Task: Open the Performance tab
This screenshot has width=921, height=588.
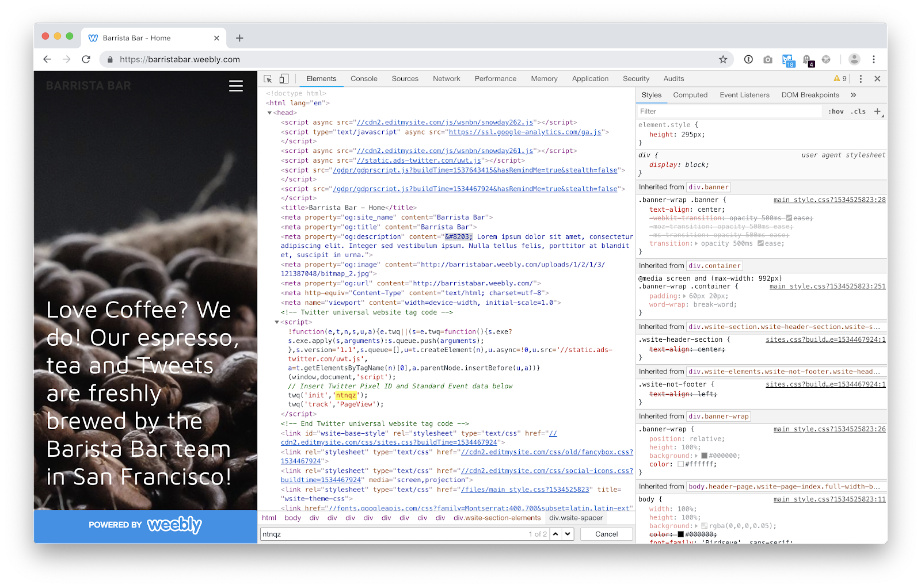Action: tap(496, 79)
